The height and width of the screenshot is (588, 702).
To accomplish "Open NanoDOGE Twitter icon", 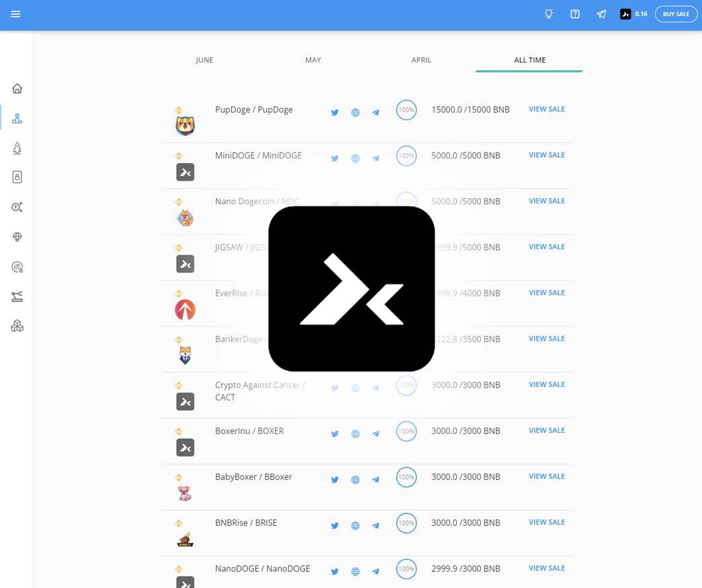I will (335, 571).
